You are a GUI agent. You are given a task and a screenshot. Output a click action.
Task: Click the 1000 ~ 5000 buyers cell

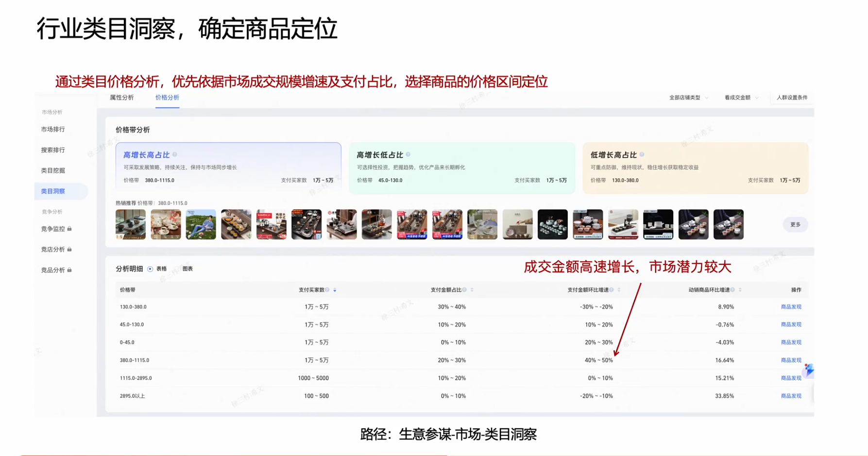tap(313, 378)
